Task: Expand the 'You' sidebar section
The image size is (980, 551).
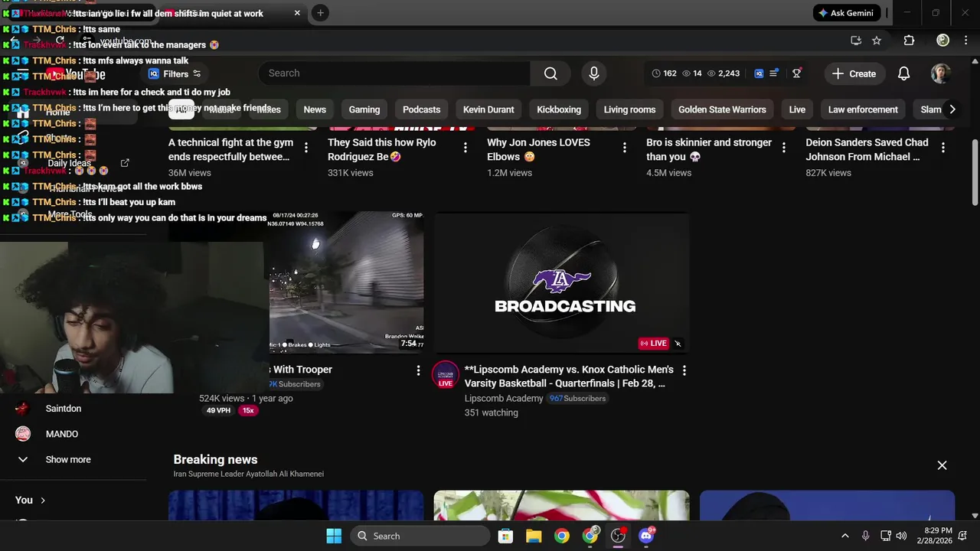Action: [31, 500]
